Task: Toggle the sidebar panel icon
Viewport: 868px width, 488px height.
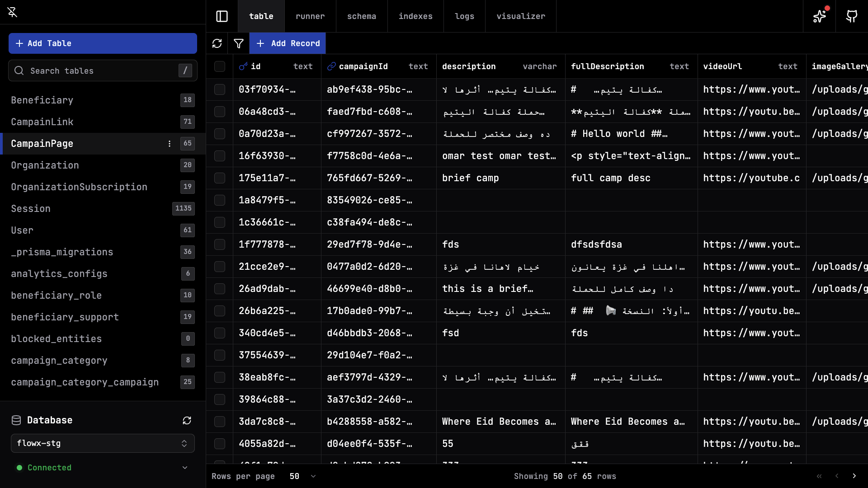Action: (222, 16)
